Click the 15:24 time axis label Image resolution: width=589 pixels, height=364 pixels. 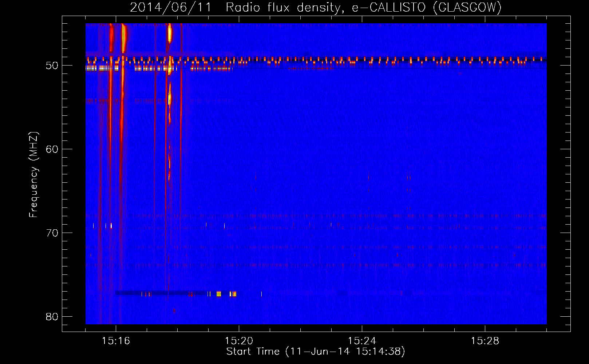(x=362, y=341)
